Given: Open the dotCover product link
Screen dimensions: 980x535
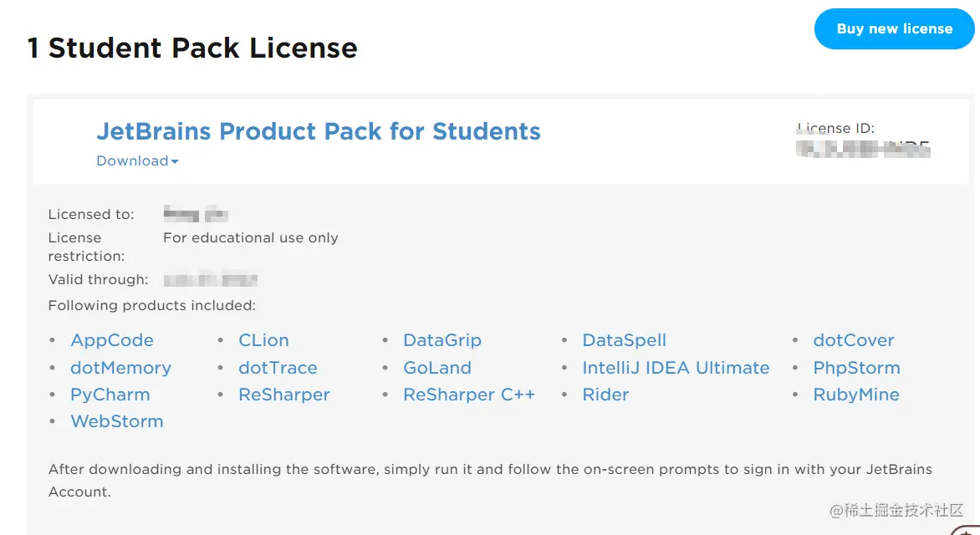Looking at the screenshot, I should (x=854, y=340).
